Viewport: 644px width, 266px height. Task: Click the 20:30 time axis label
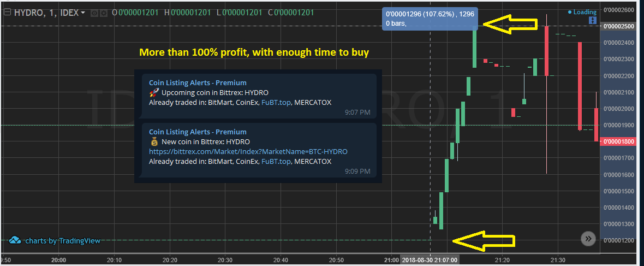click(225, 260)
